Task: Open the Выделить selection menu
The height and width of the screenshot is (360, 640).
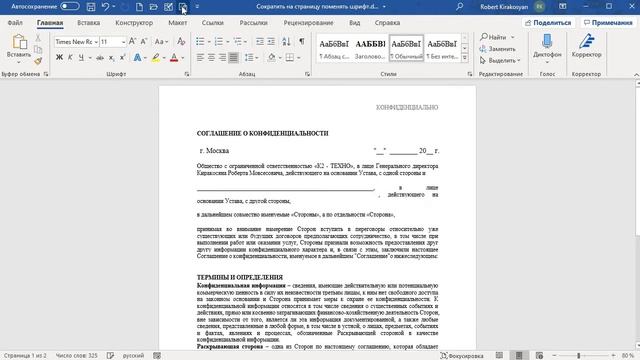Action: pos(500,60)
